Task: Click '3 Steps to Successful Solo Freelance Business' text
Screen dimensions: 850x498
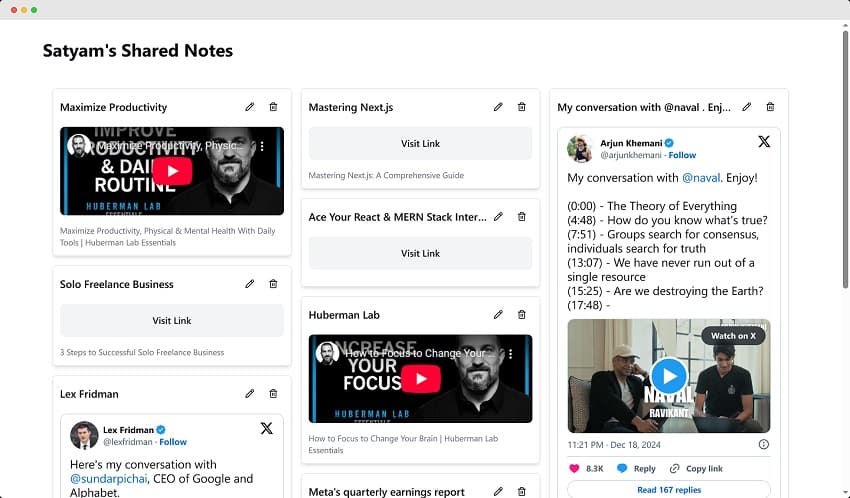Action: [142, 352]
